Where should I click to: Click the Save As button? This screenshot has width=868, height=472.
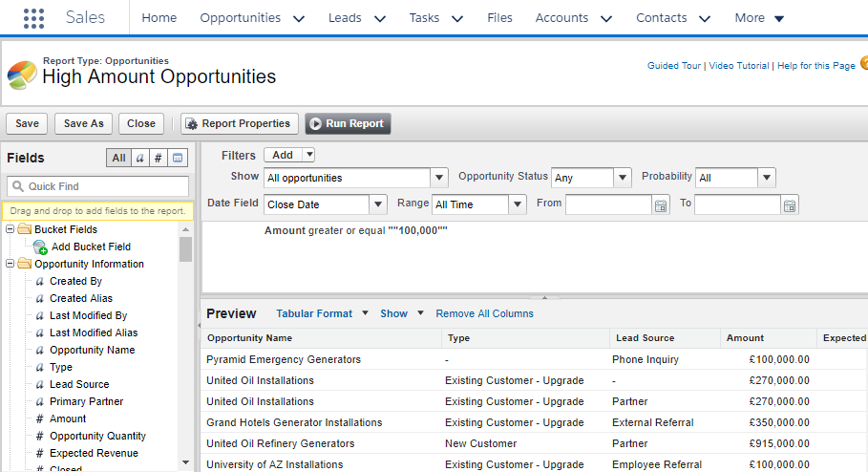click(x=84, y=123)
